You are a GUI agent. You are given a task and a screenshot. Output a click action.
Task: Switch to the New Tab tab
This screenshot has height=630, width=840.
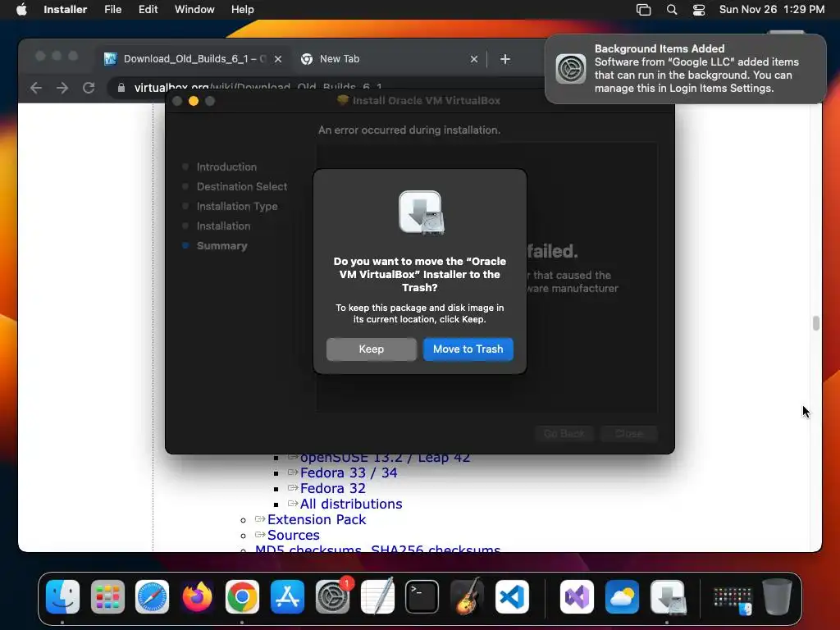pyautogui.click(x=388, y=59)
